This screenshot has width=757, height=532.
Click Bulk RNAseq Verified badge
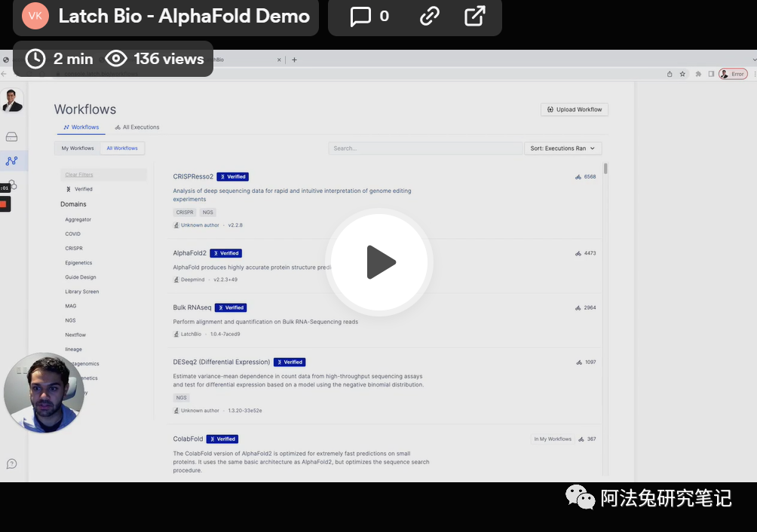coord(231,307)
